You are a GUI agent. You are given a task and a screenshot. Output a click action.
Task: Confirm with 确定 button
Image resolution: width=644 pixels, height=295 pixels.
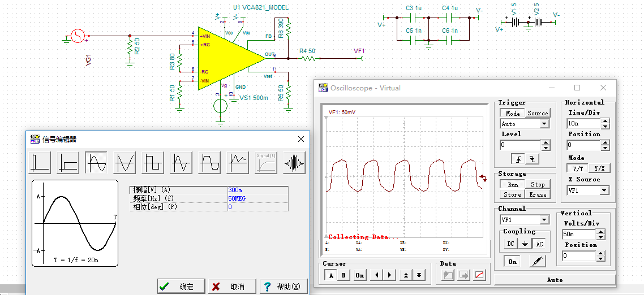click(181, 287)
